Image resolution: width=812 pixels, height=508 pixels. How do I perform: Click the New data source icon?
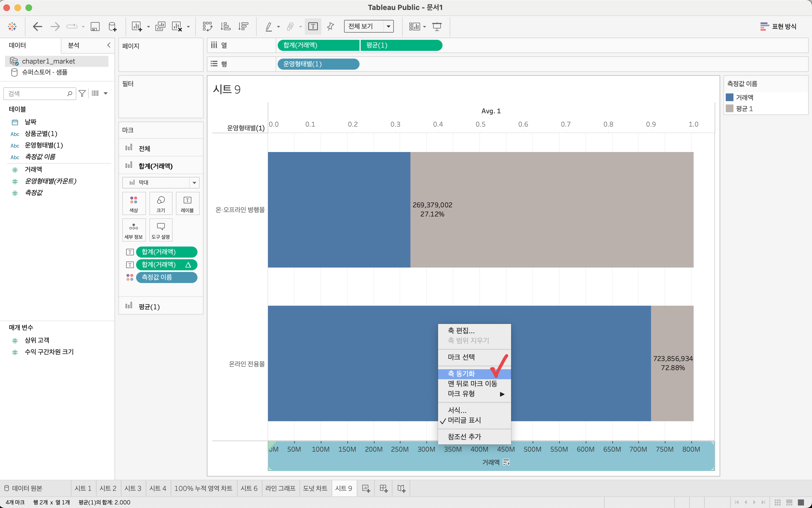tap(113, 26)
